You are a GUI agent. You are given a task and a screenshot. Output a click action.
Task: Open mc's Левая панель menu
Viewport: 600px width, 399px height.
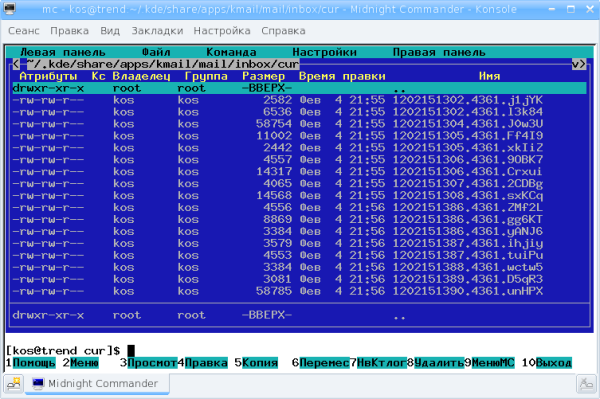click(63, 52)
